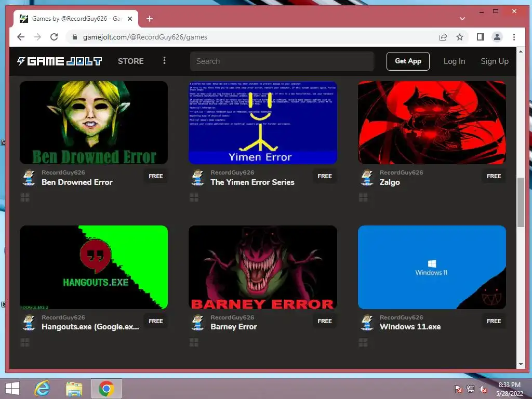Go forward in browser history
This screenshot has height=399, width=532.
click(37, 37)
